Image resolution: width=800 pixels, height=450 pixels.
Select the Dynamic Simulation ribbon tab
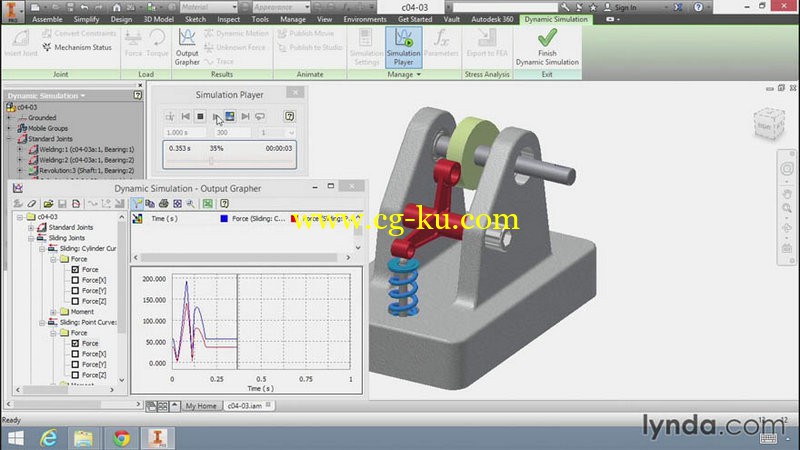click(x=556, y=19)
